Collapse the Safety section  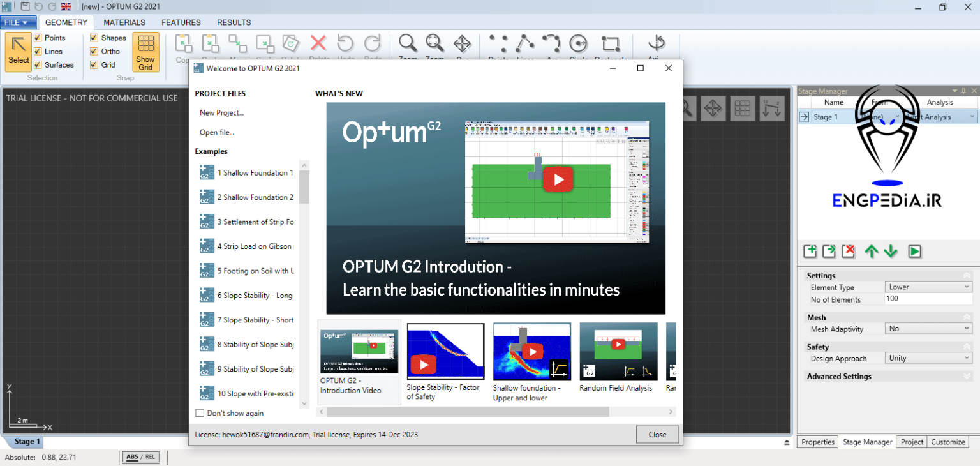pyautogui.click(x=967, y=347)
